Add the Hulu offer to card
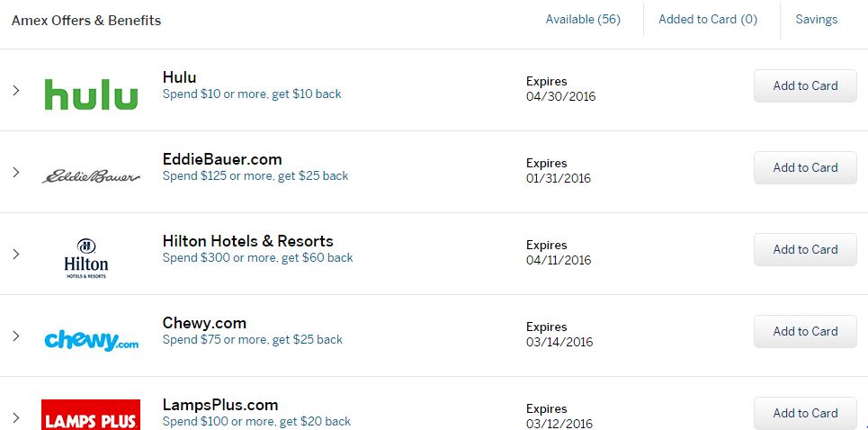The width and height of the screenshot is (868, 430). click(805, 86)
